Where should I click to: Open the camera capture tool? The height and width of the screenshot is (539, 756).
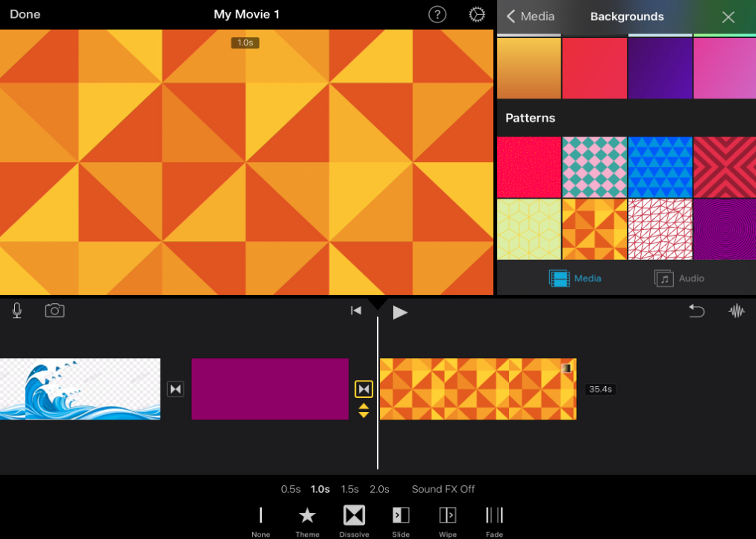click(x=54, y=311)
